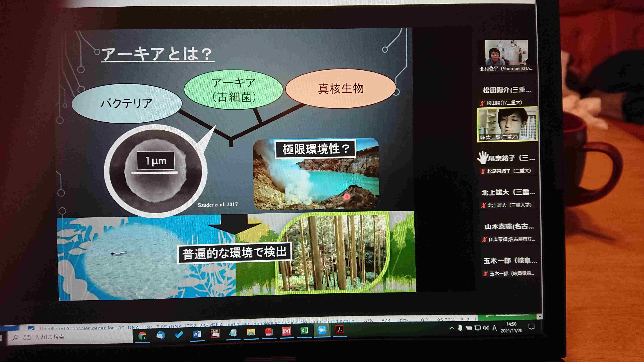The width and height of the screenshot is (644, 362).
Task: Select 北村俊平 video thumbnail in Zoom
Action: click(506, 52)
